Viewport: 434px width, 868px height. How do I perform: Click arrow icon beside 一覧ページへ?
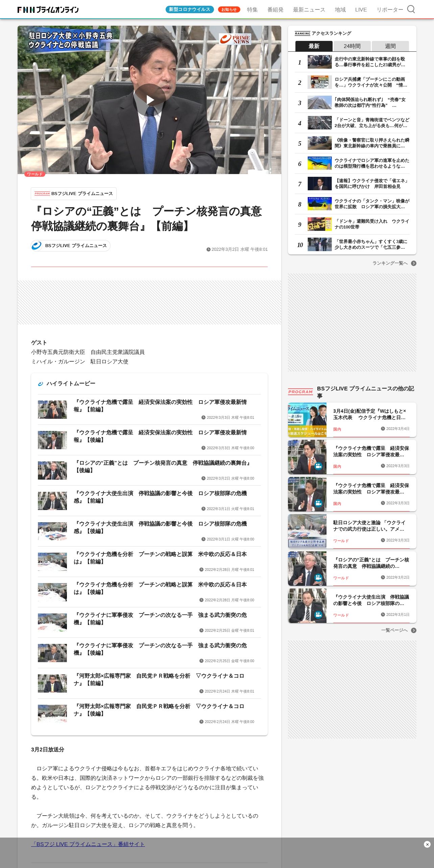(x=414, y=630)
